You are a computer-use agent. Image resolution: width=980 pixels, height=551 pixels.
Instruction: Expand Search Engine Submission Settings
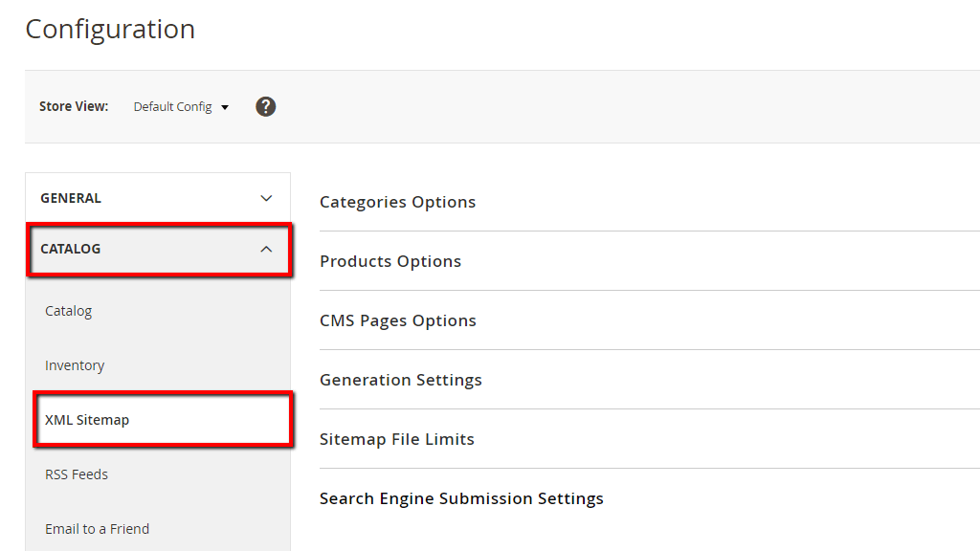click(x=461, y=497)
